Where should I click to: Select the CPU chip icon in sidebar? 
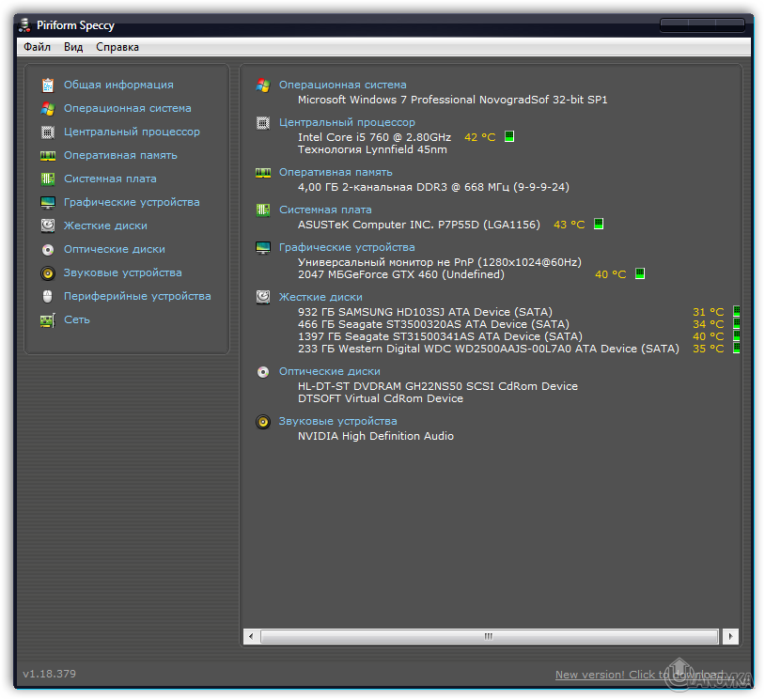click(x=47, y=132)
